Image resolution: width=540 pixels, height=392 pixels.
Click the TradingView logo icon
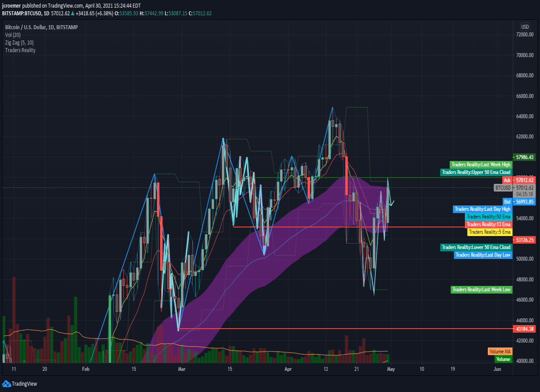(6, 383)
